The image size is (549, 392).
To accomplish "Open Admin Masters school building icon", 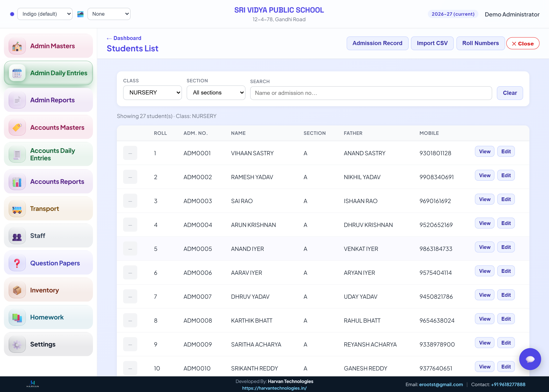I will pyautogui.click(x=17, y=46).
